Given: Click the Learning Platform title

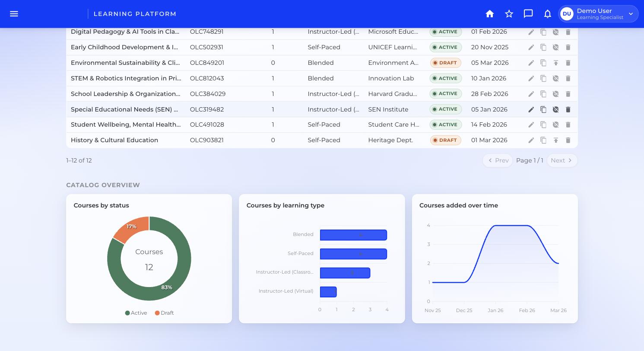Looking at the screenshot, I should 135,14.
